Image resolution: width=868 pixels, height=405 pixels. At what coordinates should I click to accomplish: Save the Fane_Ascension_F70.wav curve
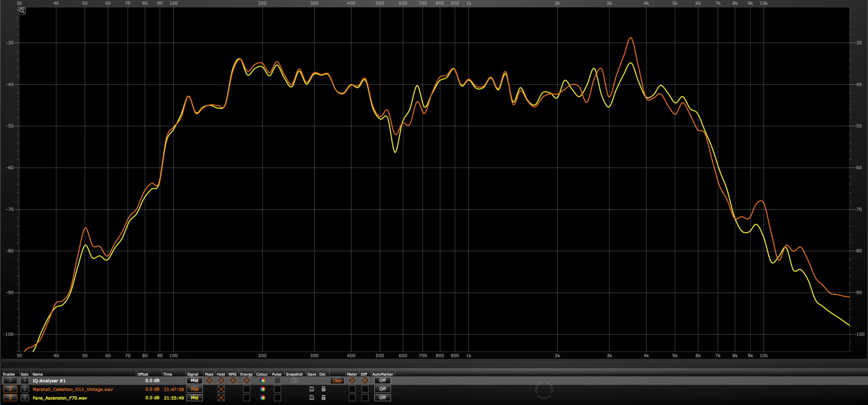312,397
